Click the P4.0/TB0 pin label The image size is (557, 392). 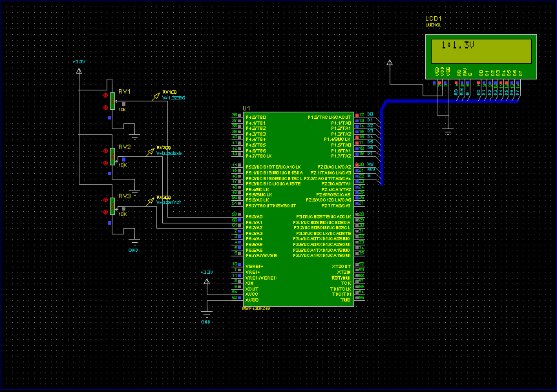[x=256, y=117]
